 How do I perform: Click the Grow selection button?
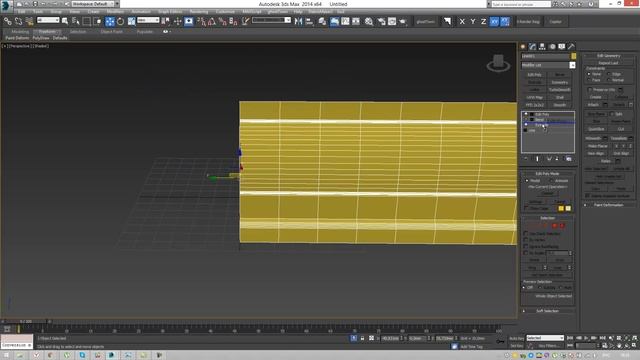coord(560,260)
